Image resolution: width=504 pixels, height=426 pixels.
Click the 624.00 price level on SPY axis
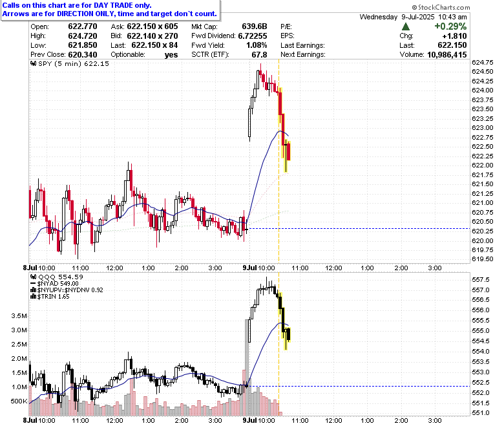(x=482, y=91)
